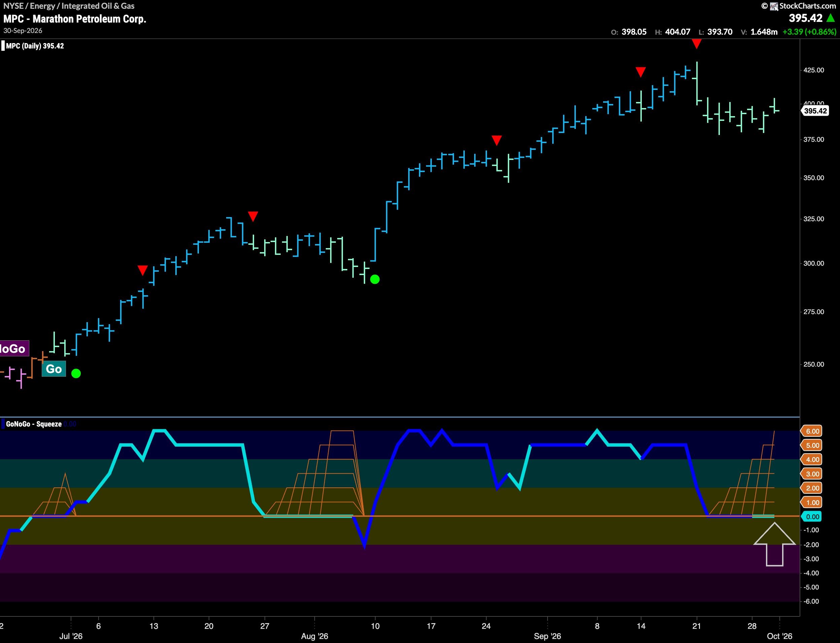Click the high price value 404.07

click(x=677, y=32)
